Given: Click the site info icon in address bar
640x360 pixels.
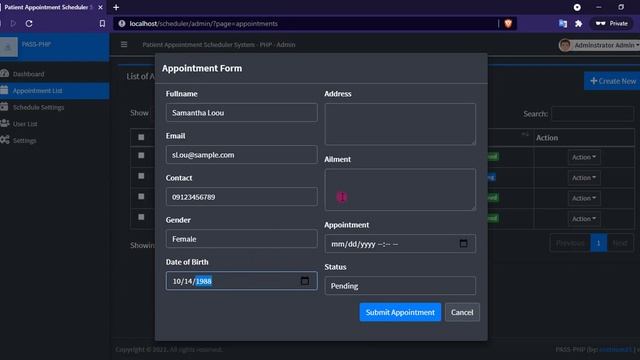Looking at the screenshot, I should click(122, 24).
